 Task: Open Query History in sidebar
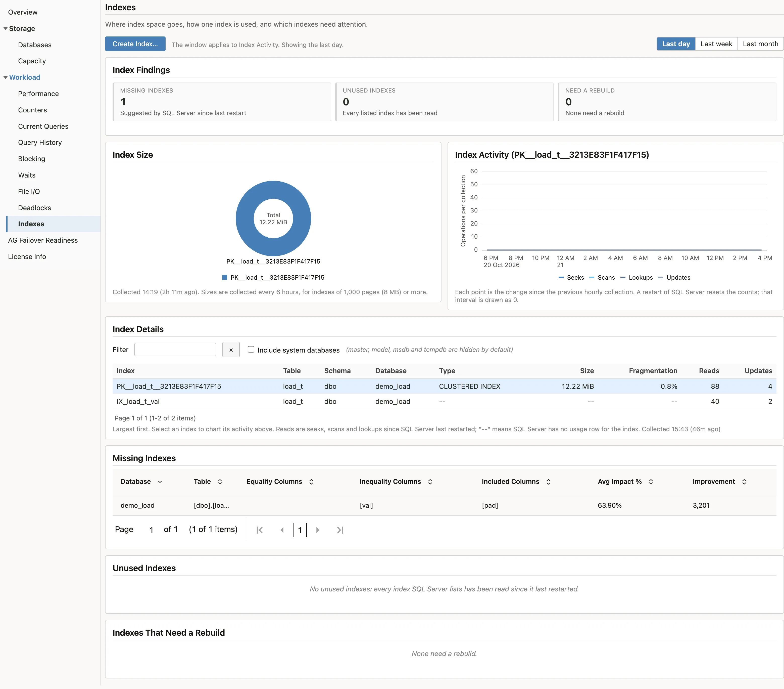click(x=40, y=142)
